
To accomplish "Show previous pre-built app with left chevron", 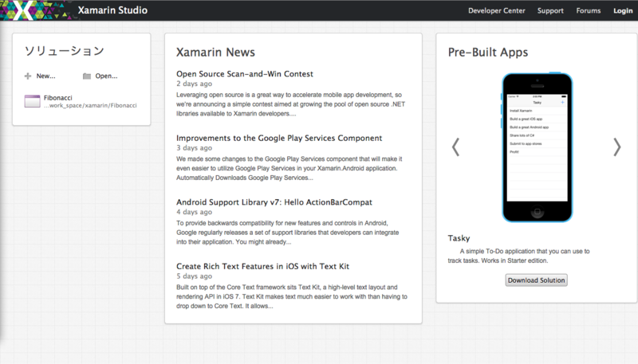I will 455,147.
